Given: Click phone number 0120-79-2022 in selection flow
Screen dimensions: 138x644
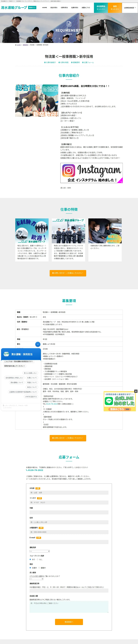Looking at the screenshot, I should 52,404.
